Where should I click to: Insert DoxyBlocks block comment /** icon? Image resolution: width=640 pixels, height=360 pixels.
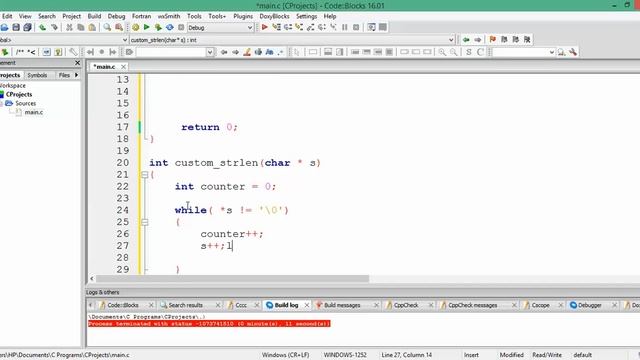[20, 52]
